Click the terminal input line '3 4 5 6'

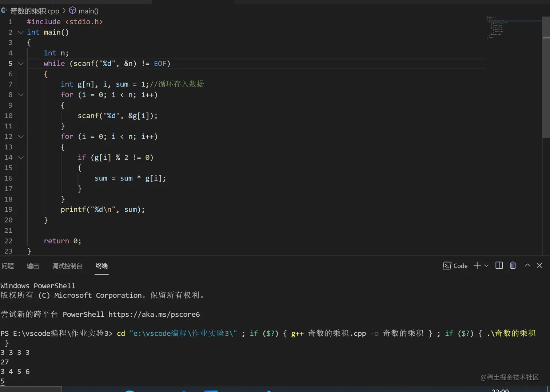[x=15, y=371]
